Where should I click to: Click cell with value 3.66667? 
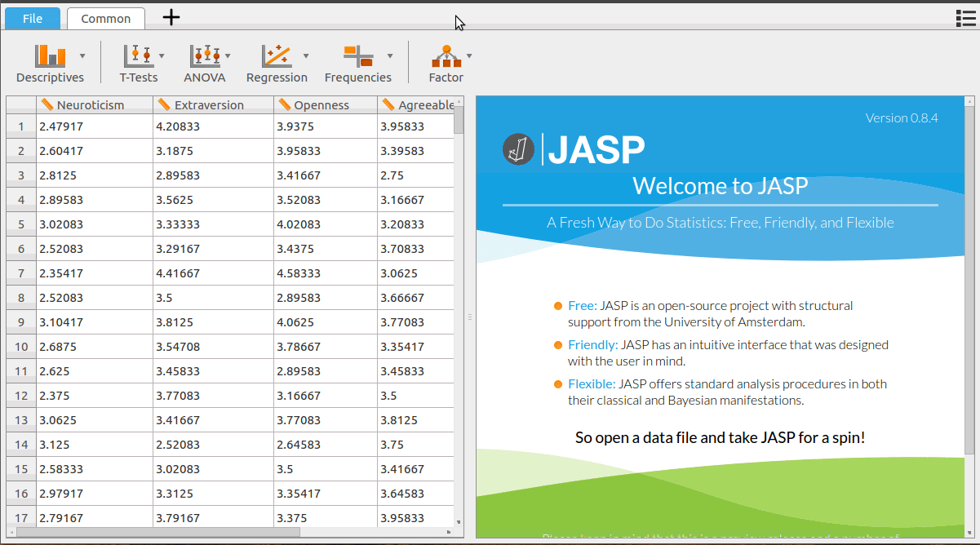pyautogui.click(x=415, y=298)
